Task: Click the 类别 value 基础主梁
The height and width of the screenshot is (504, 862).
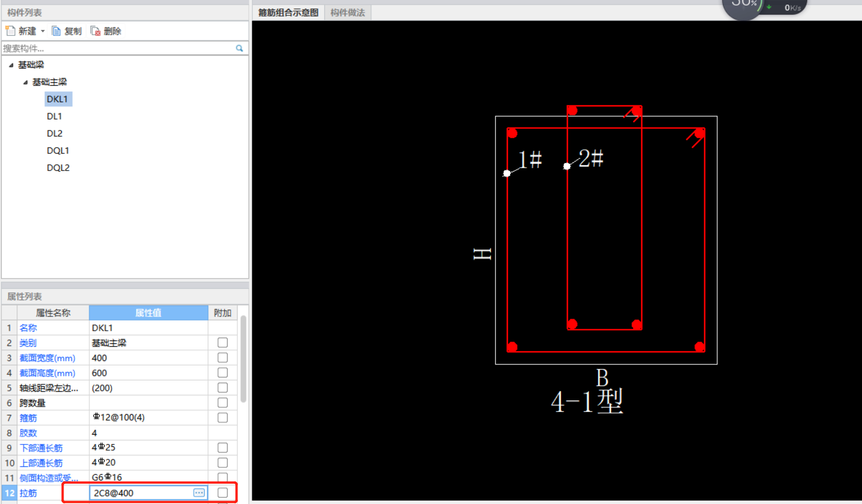Action: coord(149,343)
